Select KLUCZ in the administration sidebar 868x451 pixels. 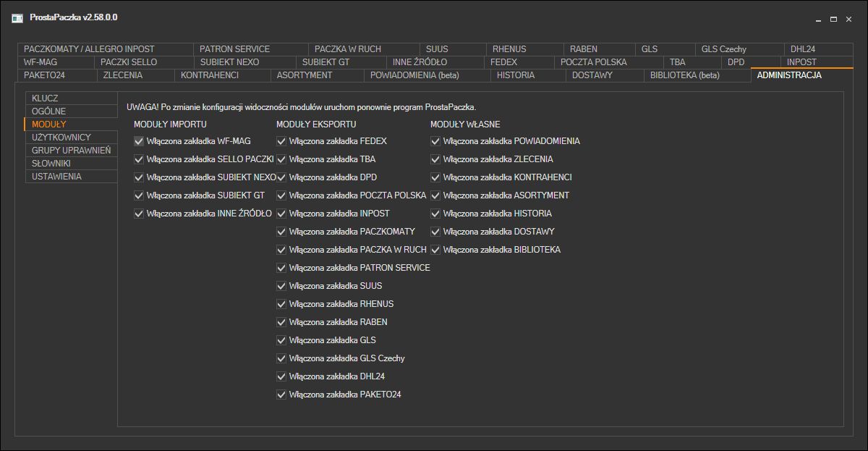[x=71, y=98]
